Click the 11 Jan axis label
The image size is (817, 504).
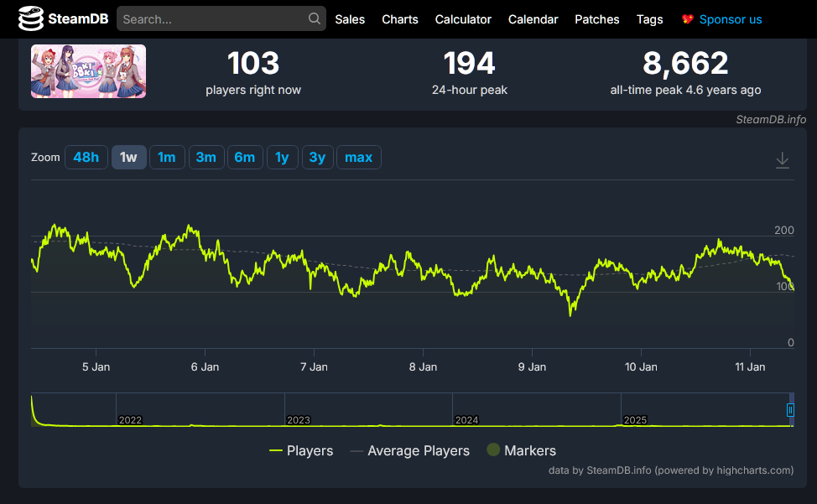(750, 366)
